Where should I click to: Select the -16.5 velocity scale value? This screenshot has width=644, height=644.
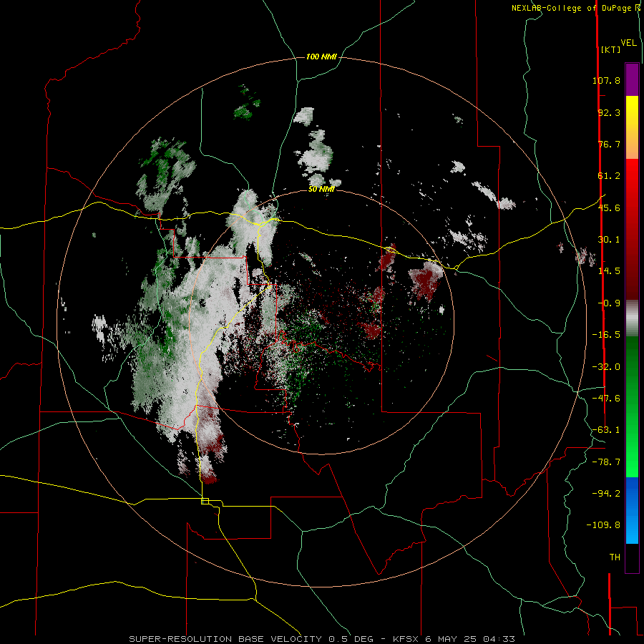[606, 335]
